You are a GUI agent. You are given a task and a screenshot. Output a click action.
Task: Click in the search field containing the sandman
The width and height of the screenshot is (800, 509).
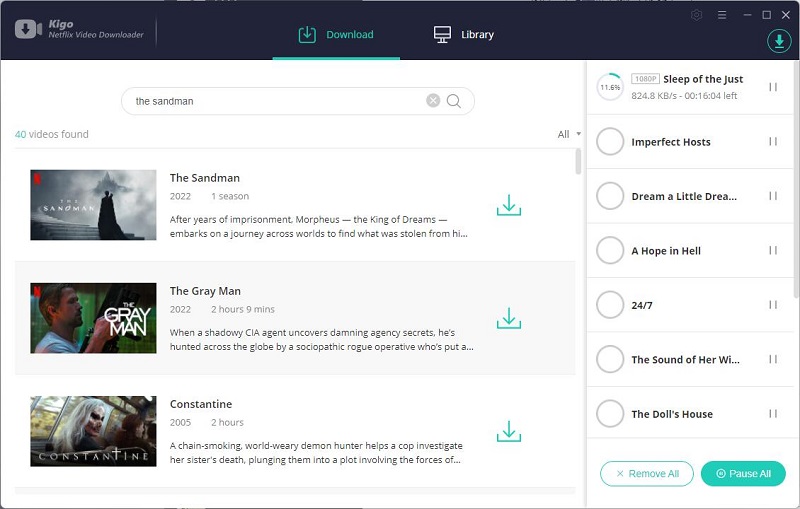point(298,101)
